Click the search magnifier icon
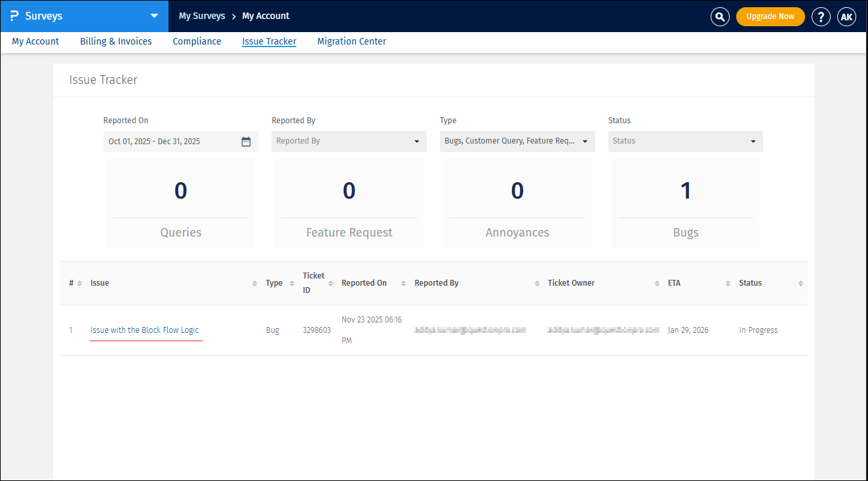The width and height of the screenshot is (868, 481). click(x=720, y=16)
